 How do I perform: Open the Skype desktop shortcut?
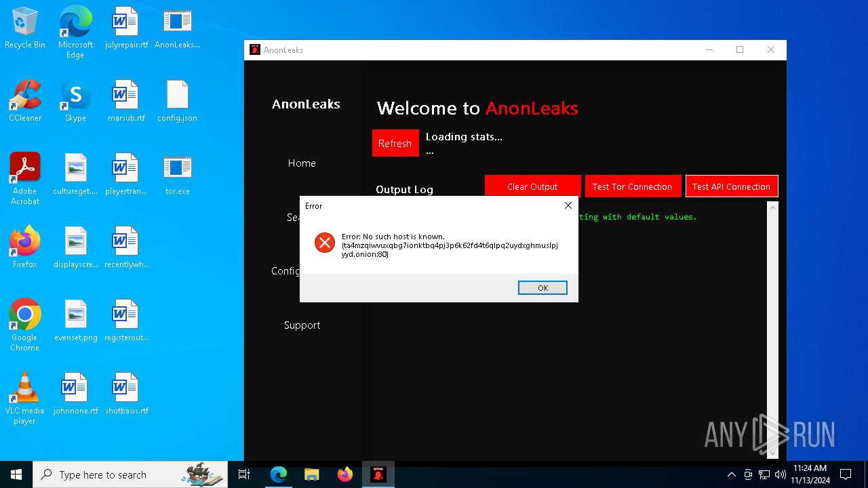(x=75, y=102)
